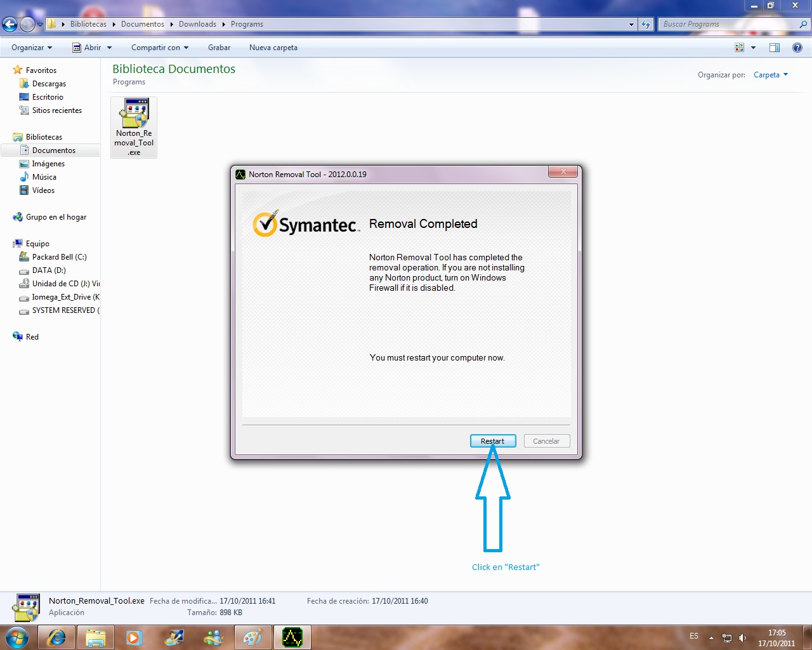Image resolution: width=812 pixels, height=650 pixels.
Task: Open Packard Bell (C:) drive
Action: tap(60, 257)
